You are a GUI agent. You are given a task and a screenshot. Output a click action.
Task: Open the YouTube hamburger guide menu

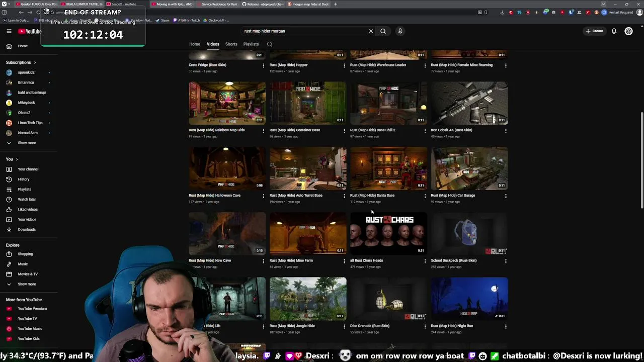tap(9, 31)
